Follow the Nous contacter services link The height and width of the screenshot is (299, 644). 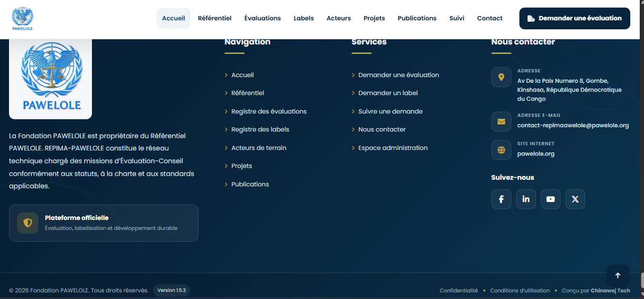[x=382, y=130]
